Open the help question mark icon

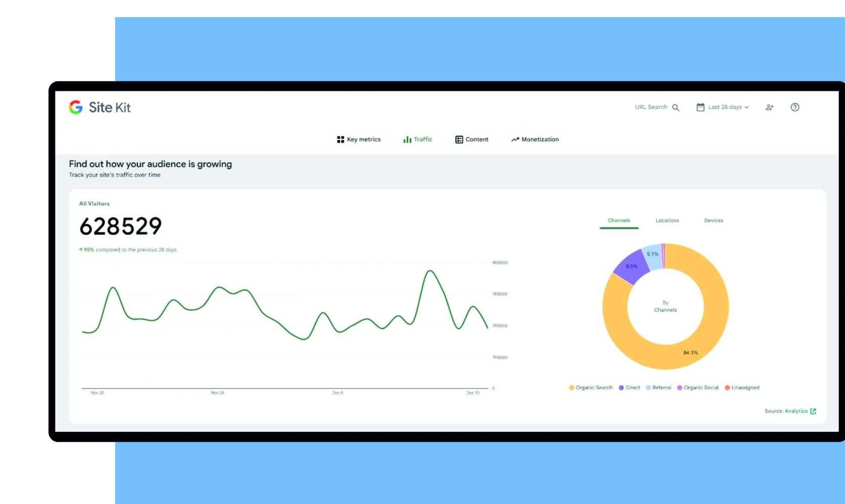click(x=795, y=107)
